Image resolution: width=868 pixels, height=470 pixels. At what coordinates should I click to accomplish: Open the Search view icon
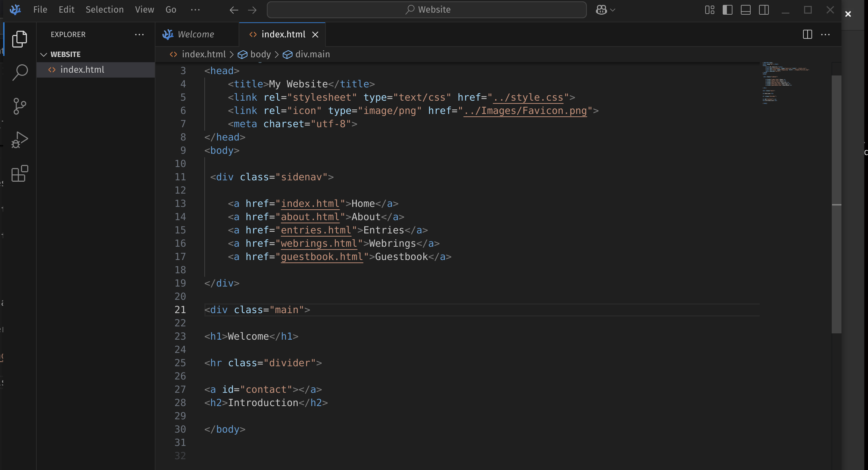click(20, 72)
